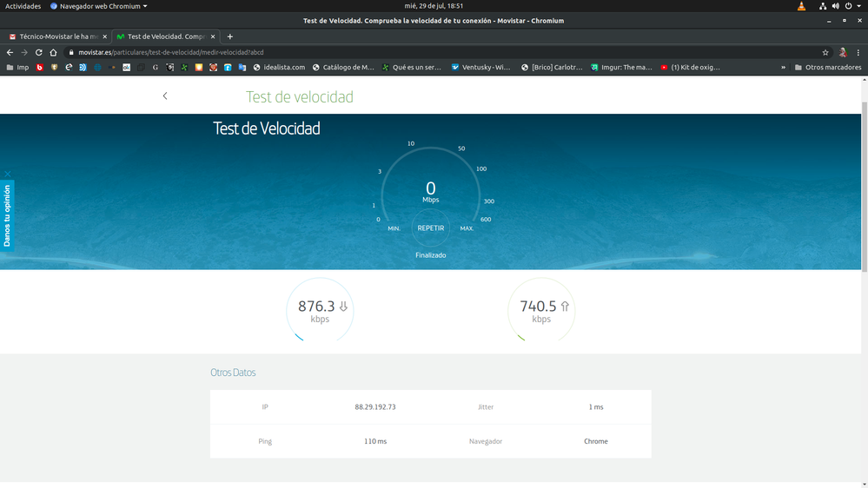Reload the page with the browser refresh icon
This screenshot has width=868, height=488.
pyautogui.click(x=38, y=52)
